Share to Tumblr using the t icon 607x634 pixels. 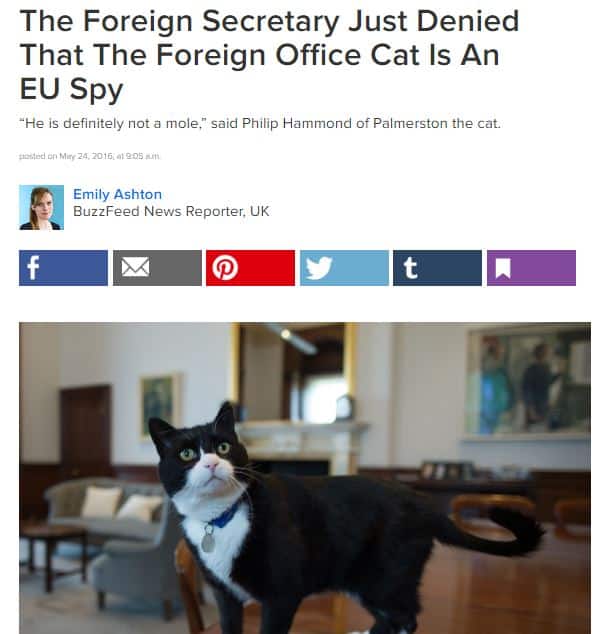tap(437, 268)
